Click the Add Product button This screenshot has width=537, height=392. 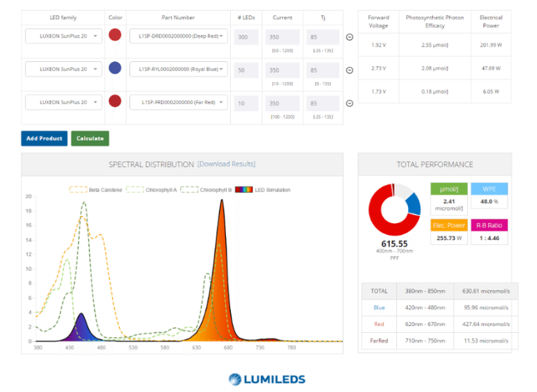click(x=44, y=139)
